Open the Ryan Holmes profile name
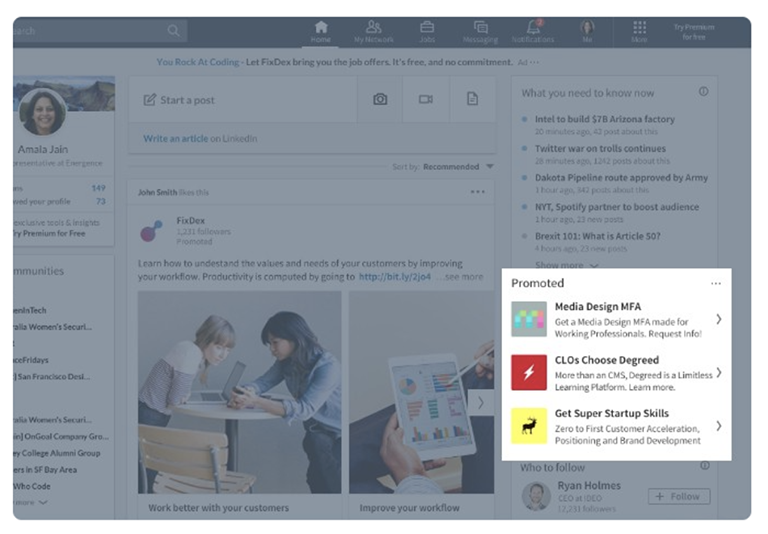 pos(589,485)
